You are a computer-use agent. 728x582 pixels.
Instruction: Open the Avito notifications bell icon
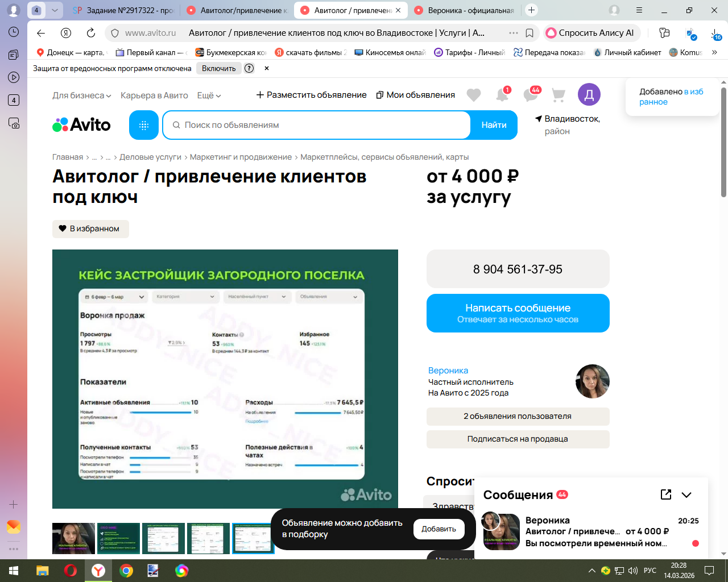tap(502, 95)
